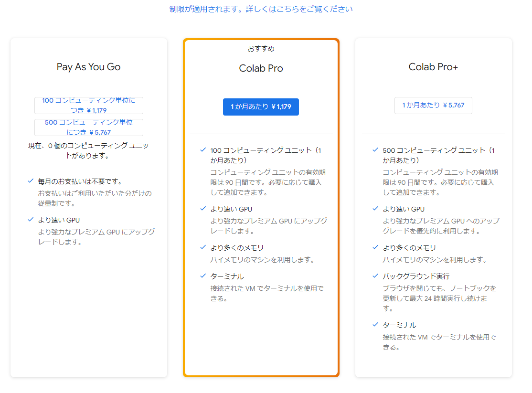Click ブラウザを閉じても、ノートブックを description
This screenshot has width=532, height=393.
click(x=439, y=298)
